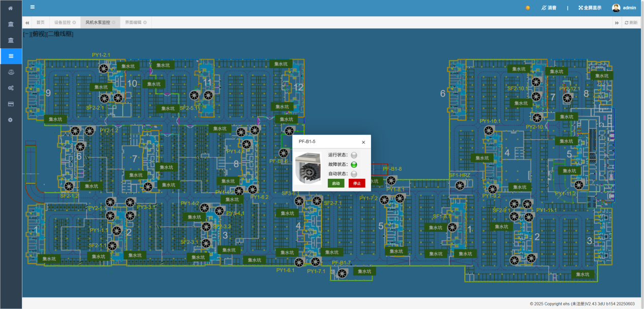Mute sound with 消音 button

(549, 8)
